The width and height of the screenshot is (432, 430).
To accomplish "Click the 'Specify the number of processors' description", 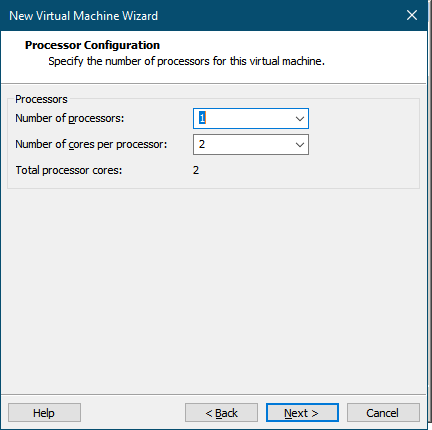I will coord(186,61).
